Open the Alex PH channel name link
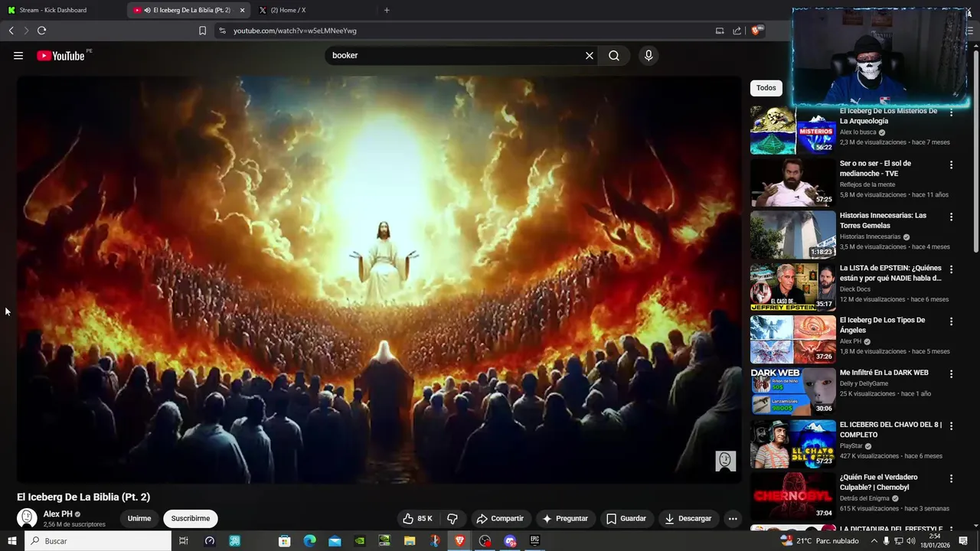980x551 pixels. pos(58,514)
